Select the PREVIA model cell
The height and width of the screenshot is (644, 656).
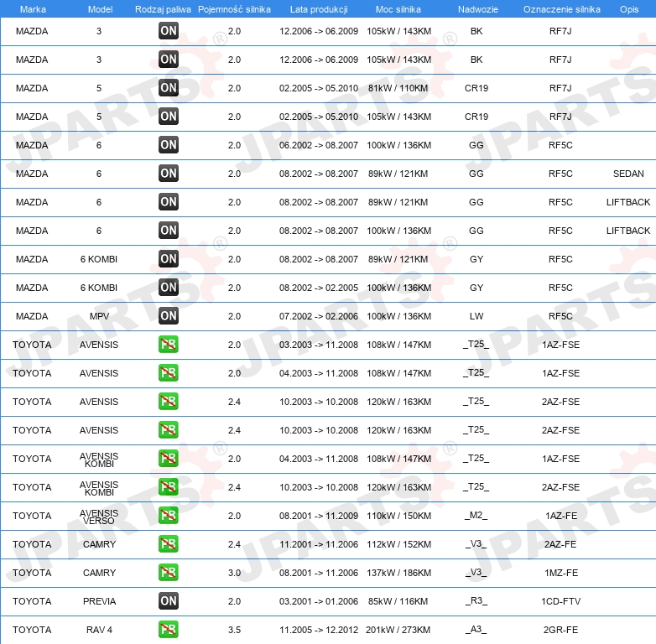(x=99, y=601)
